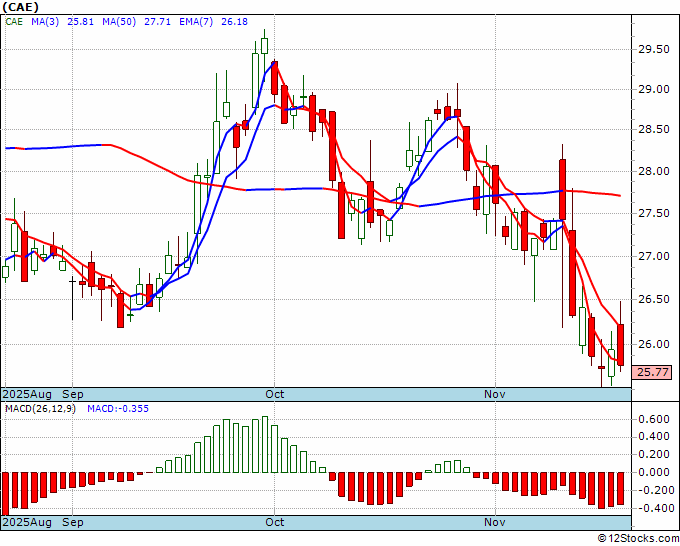Viewport: 680px width, 546px height.
Task: Click the 0.600 MACD axis label
Action: (x=656, y=419)
